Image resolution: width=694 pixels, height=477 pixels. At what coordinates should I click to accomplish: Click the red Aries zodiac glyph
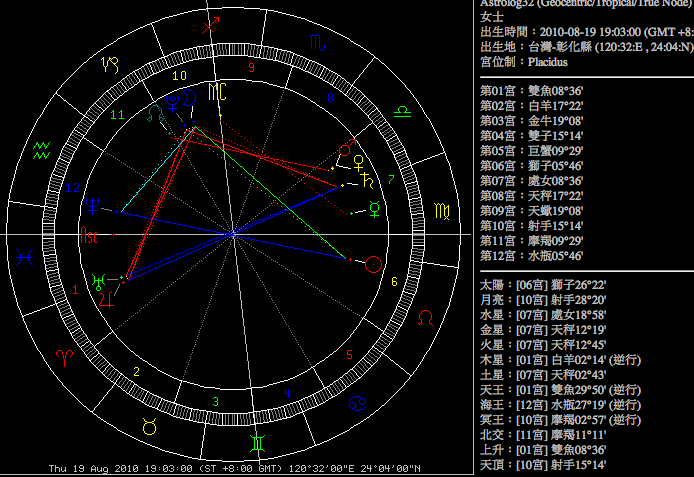pyautogui.click(x=64, y=354)
